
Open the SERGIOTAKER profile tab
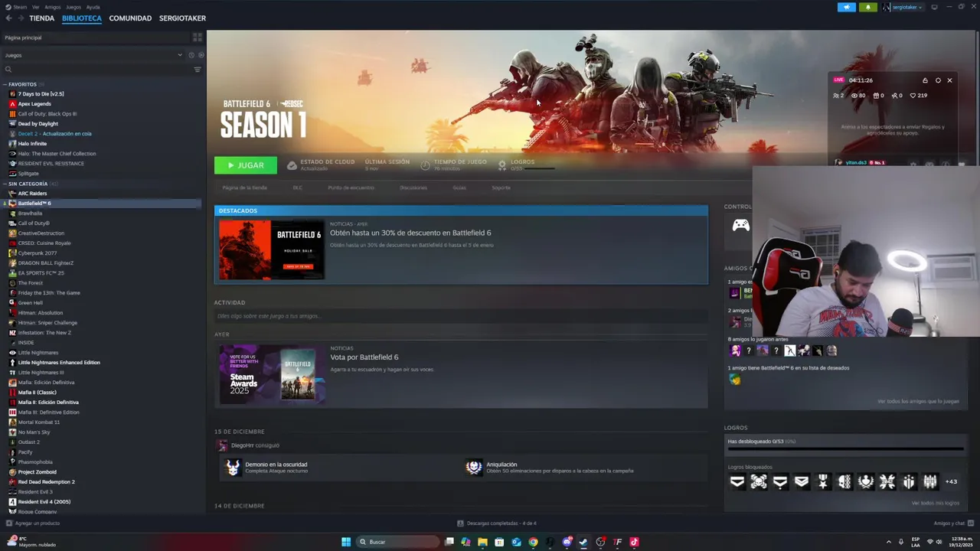pyautogui.click(x=182, y=18)
